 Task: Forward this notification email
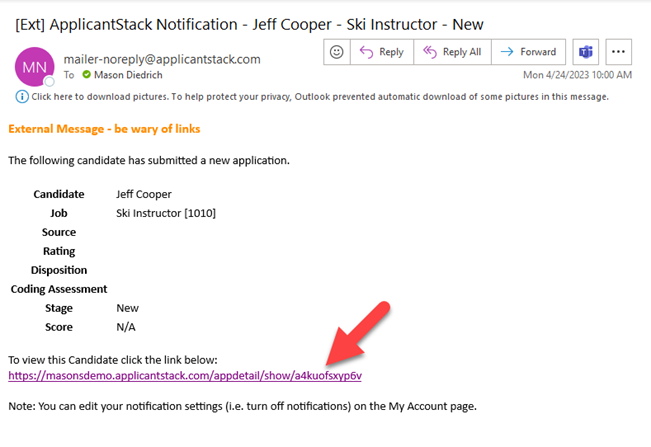528,52
